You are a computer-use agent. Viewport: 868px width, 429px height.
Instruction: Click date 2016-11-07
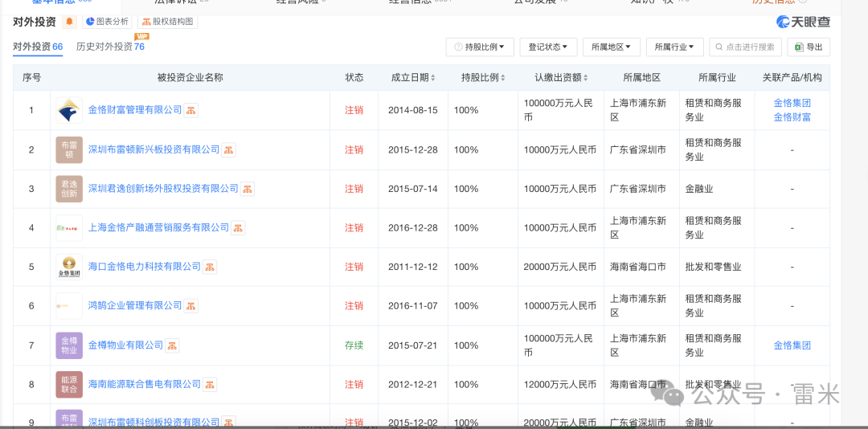tap(413, 305)
